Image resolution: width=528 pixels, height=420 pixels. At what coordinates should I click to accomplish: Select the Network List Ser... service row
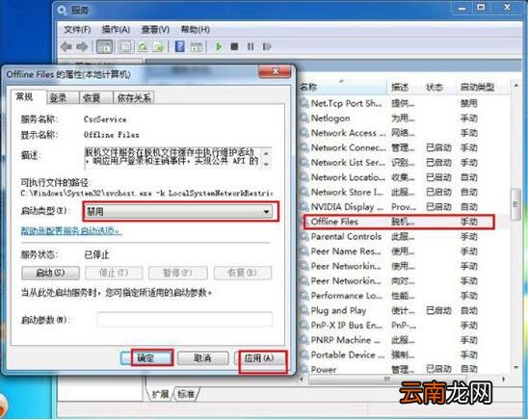tap(404, 163)
